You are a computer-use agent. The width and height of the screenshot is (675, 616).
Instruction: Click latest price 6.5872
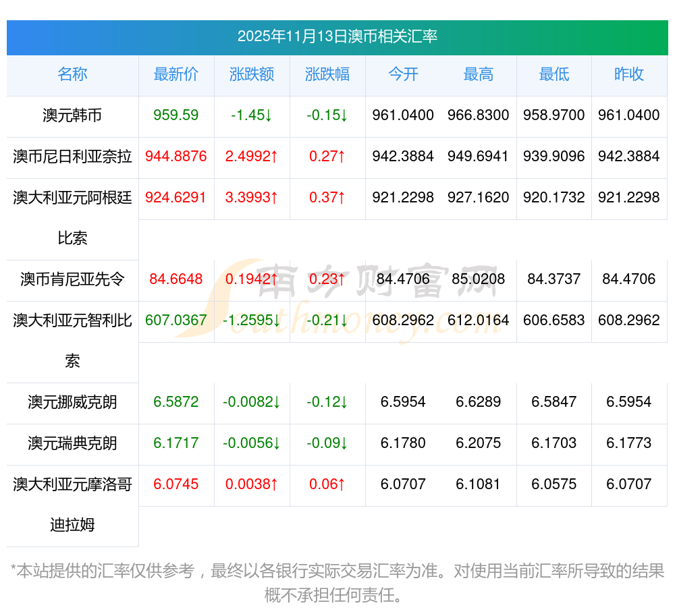click(x=176, y=401)
